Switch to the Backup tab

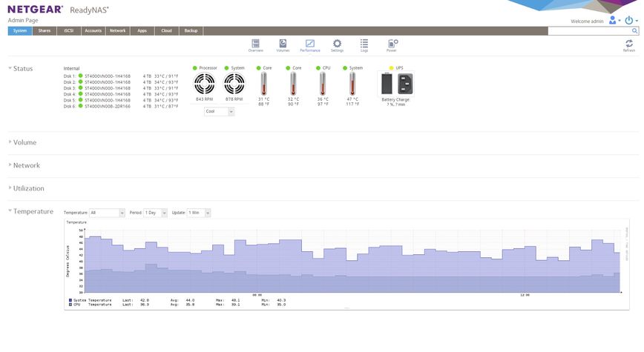coord(191,31)
